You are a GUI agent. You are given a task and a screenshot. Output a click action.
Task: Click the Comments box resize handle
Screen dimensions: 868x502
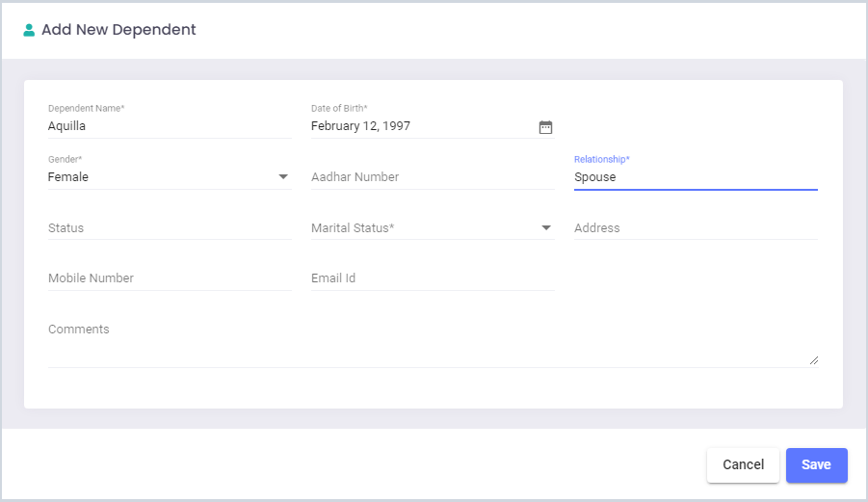click(814, 360)
